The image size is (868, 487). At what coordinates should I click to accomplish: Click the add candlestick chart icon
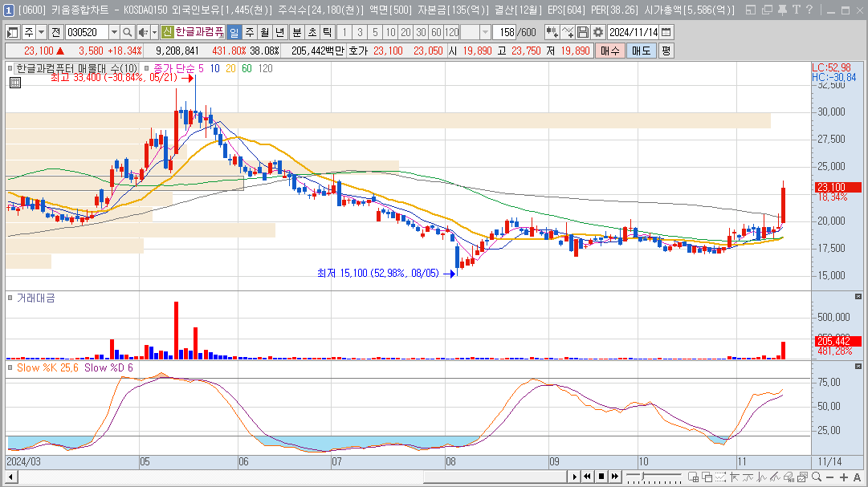coord(552,33)
